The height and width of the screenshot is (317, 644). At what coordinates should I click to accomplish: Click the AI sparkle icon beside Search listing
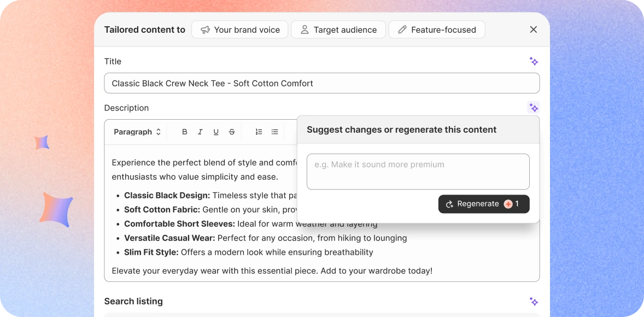pos(534,301)
